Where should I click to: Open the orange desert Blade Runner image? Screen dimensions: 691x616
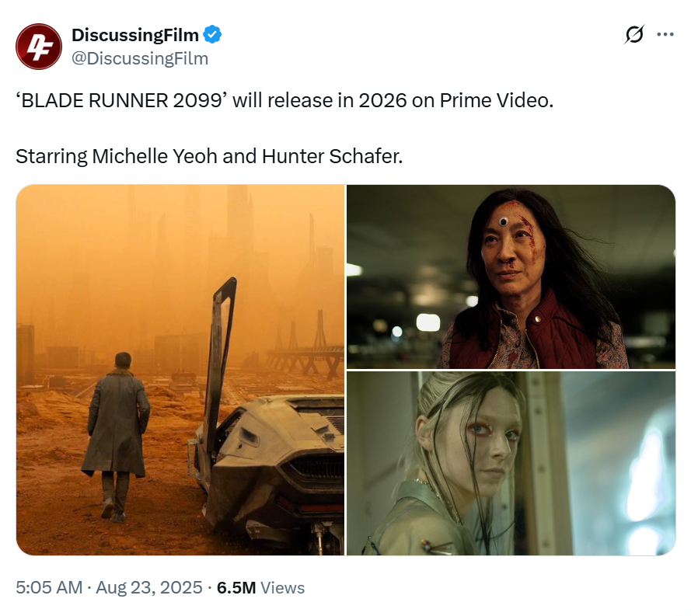coord(180,370)
